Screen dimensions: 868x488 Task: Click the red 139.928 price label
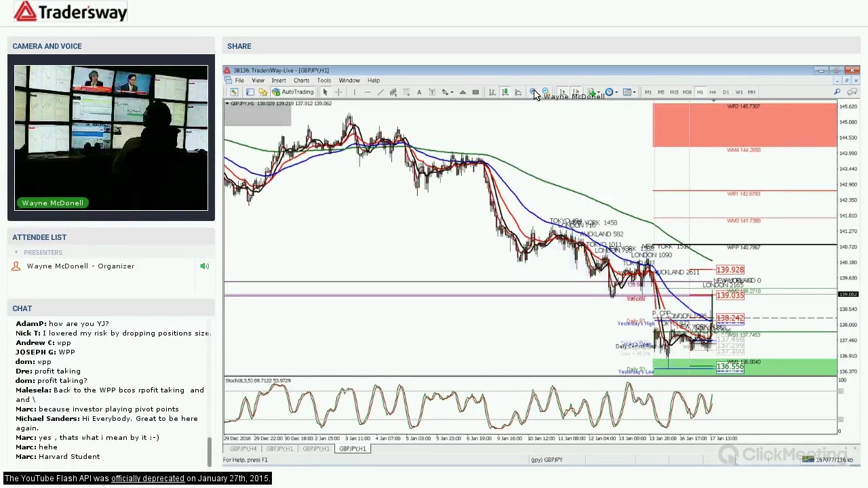tap(730, 270)
